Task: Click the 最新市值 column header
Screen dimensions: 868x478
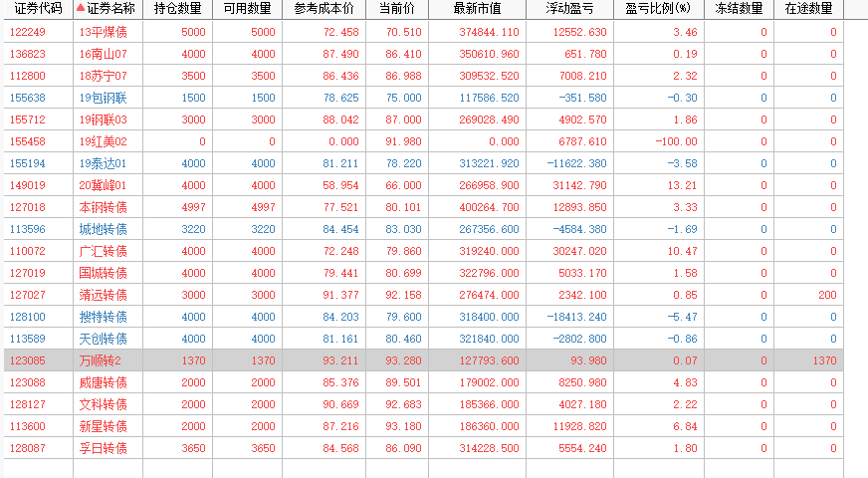Action: (x=477, y=8)
